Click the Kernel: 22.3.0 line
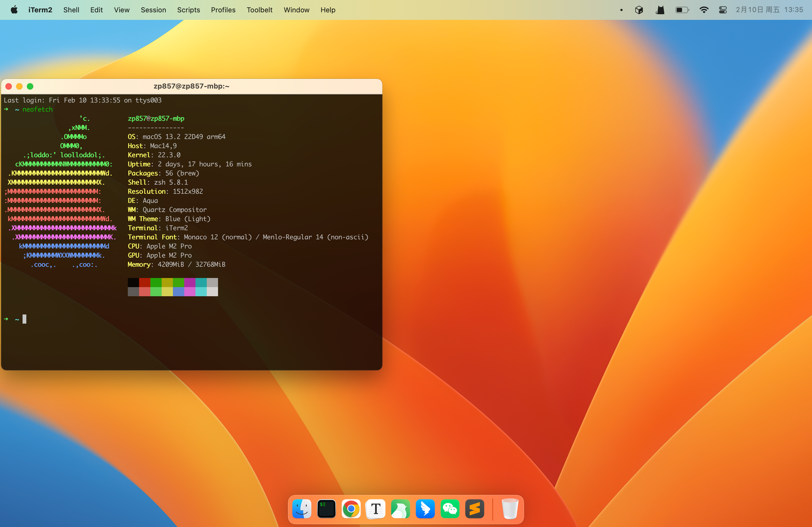The image size is (812, 527). 154,155
